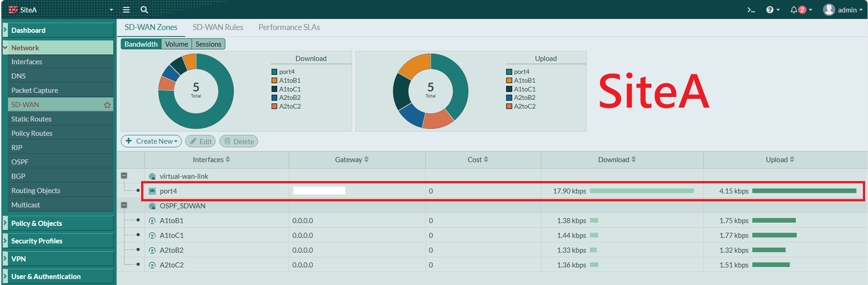Click the help question mark icon

tap(770, 10)
